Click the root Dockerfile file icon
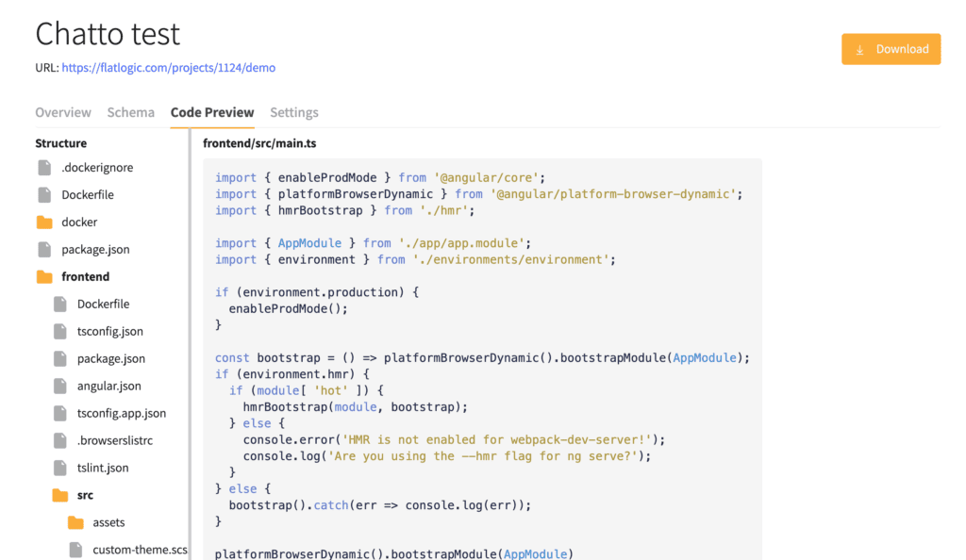Image resolution: width=966 pixels, height=560 pixels. click(44, 194)
